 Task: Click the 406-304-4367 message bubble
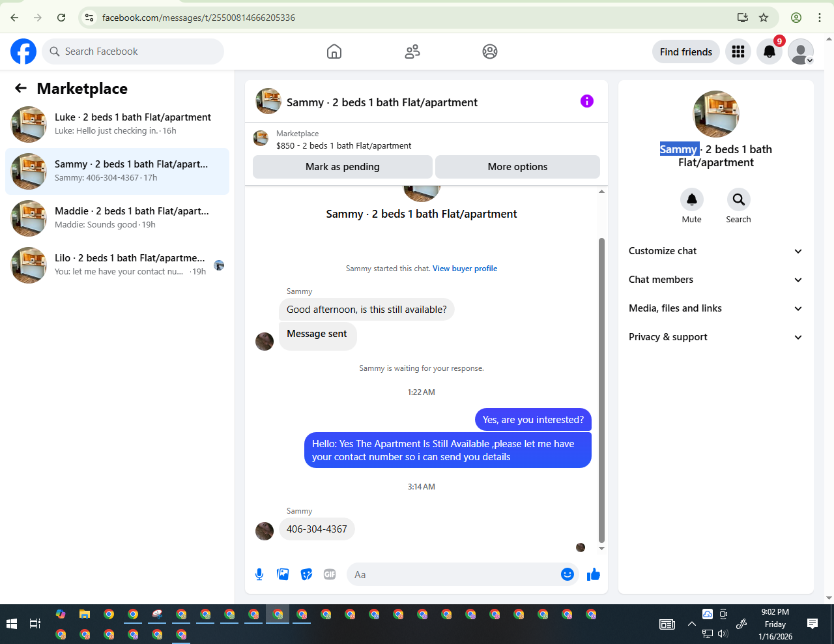click(317, 529)
